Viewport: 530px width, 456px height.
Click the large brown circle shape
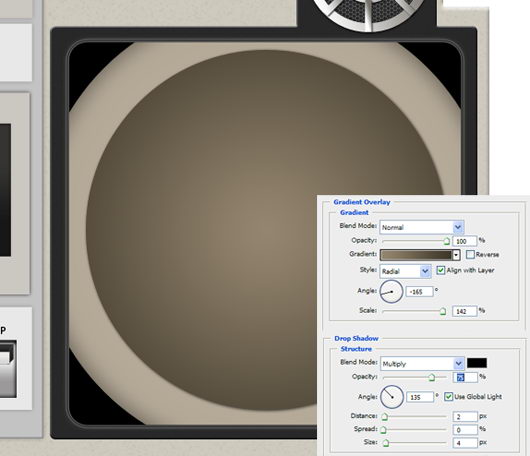tap(265, 231)
